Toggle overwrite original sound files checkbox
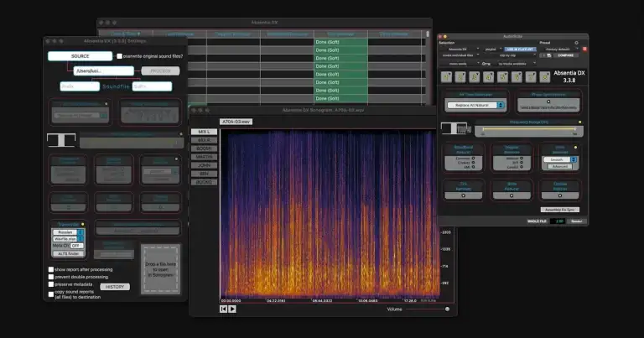Image resolution: width=644 pixels, height=338 pixels. [120, 56]
